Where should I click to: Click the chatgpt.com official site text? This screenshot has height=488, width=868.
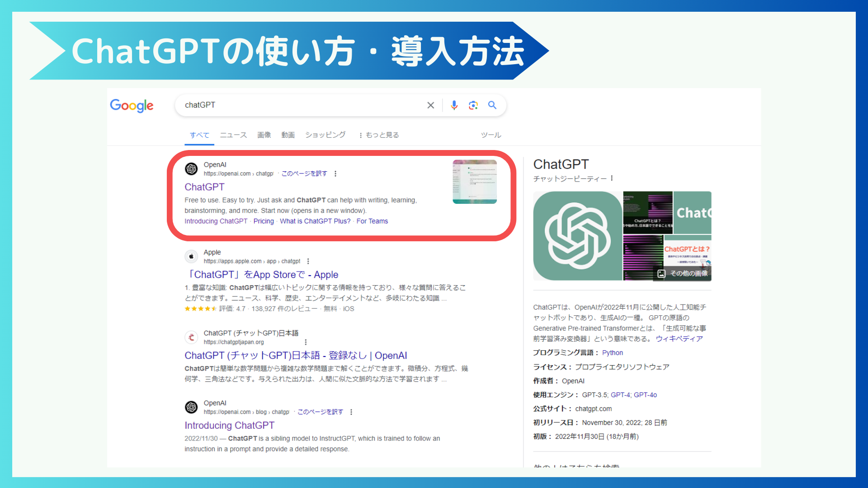[593, 409]
